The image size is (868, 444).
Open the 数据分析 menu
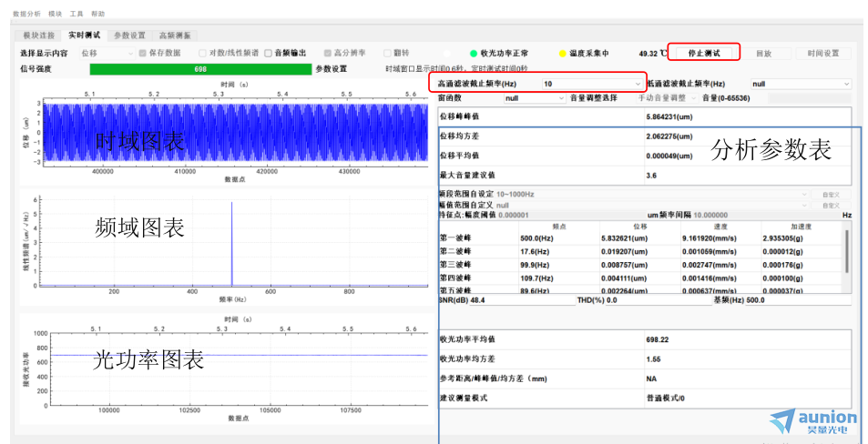(x=26, y=14)
